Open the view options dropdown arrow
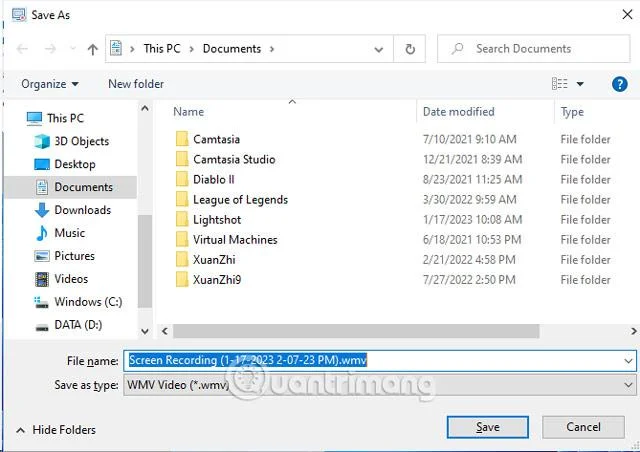This screenshot has height=452, width=640. click(580, 84)
